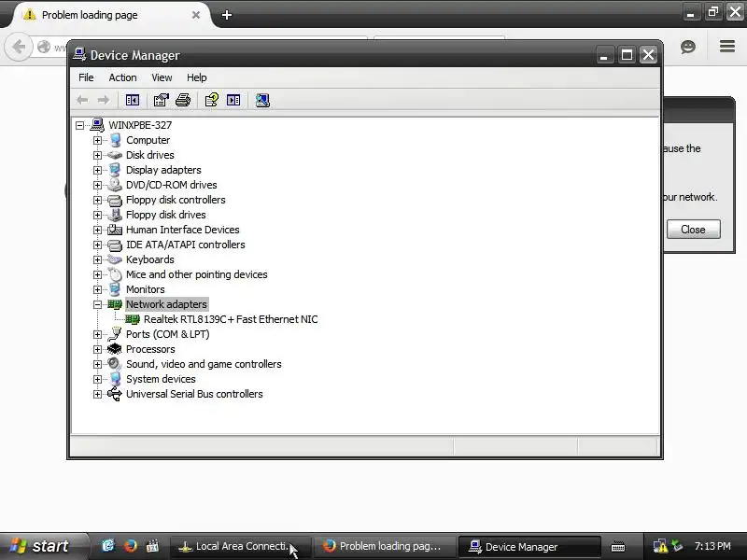Click the 7:13 PM system clock
The image size is (747, 560).
click(712, 546)
